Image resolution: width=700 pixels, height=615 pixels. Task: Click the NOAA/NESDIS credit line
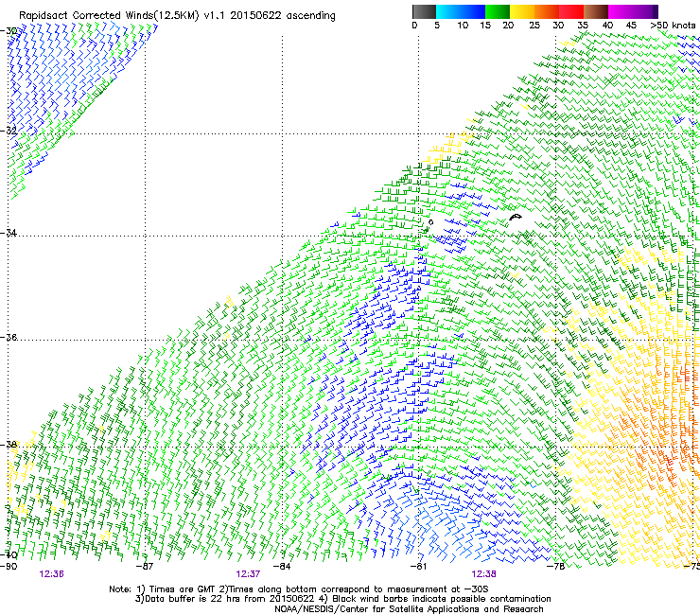point(409,609)
